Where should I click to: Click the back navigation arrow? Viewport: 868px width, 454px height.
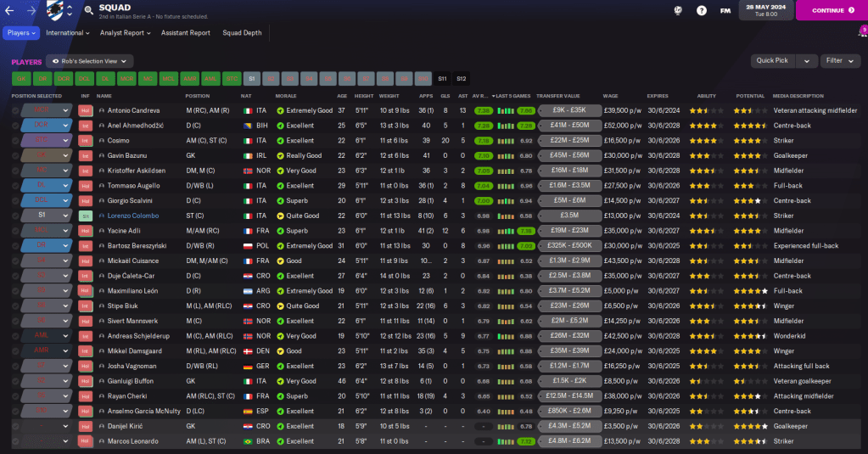[12, 11]
